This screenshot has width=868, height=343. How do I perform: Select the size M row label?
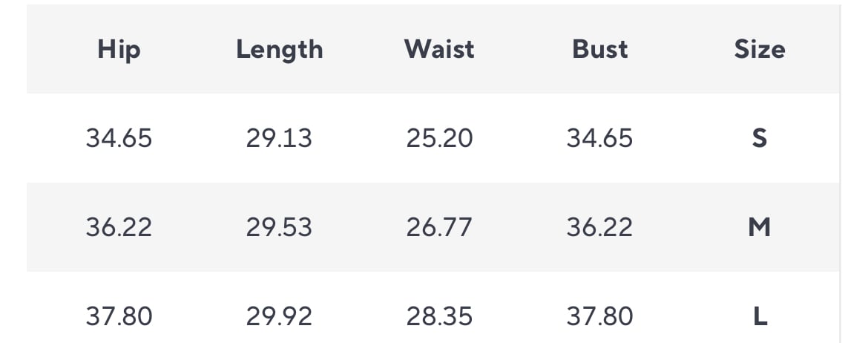click(x=760, y=227)
